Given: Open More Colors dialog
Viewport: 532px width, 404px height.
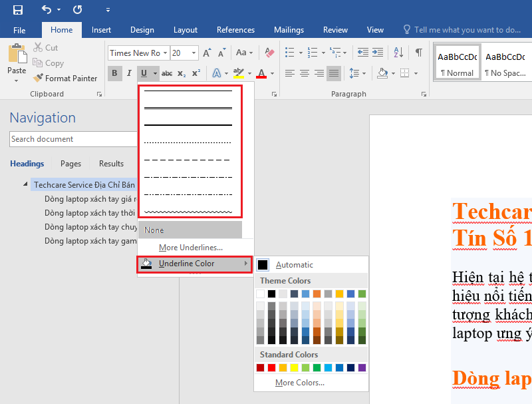Looking at the screenshot, I should 299,383.
